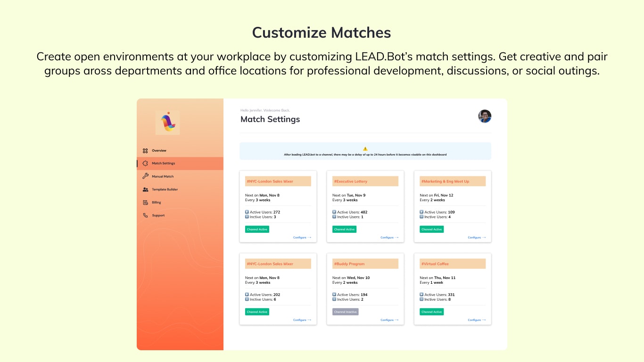
Task: Click the Template Builder people icon
Action: 145,189
